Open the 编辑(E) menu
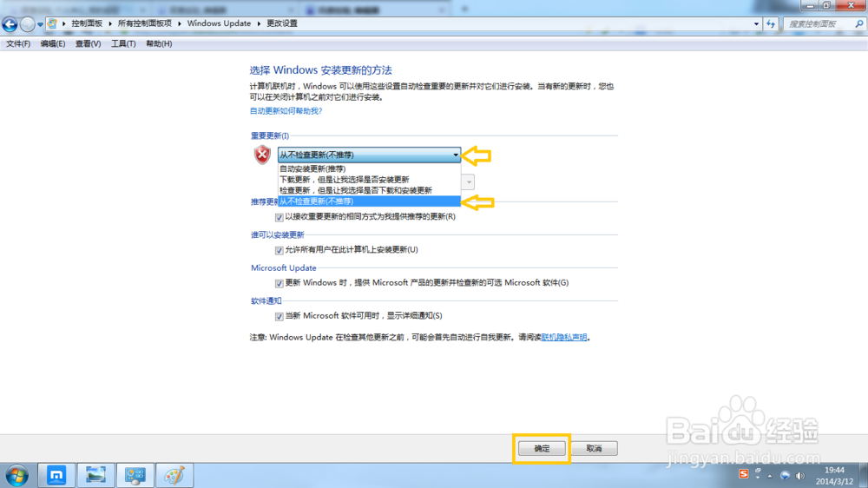Screen dimensions: 868x488 click(x=53, y=43)
